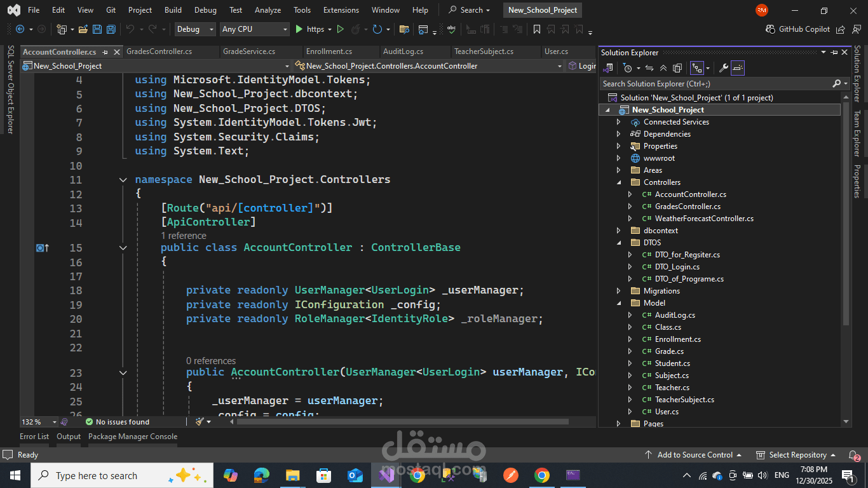This screenshot has height=488, width=868.
Task: Open the Debug menu
Action: click(205, 10)
